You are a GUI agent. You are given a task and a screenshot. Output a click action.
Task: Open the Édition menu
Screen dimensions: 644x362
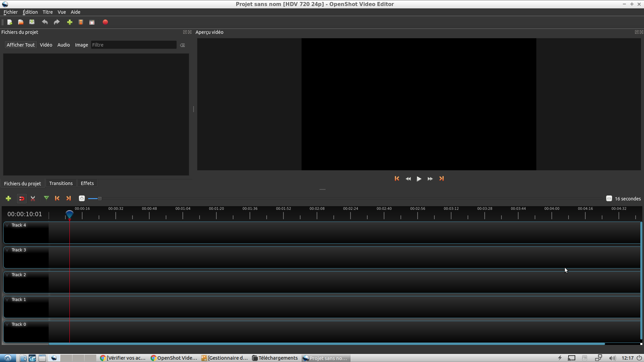point(29,12)
